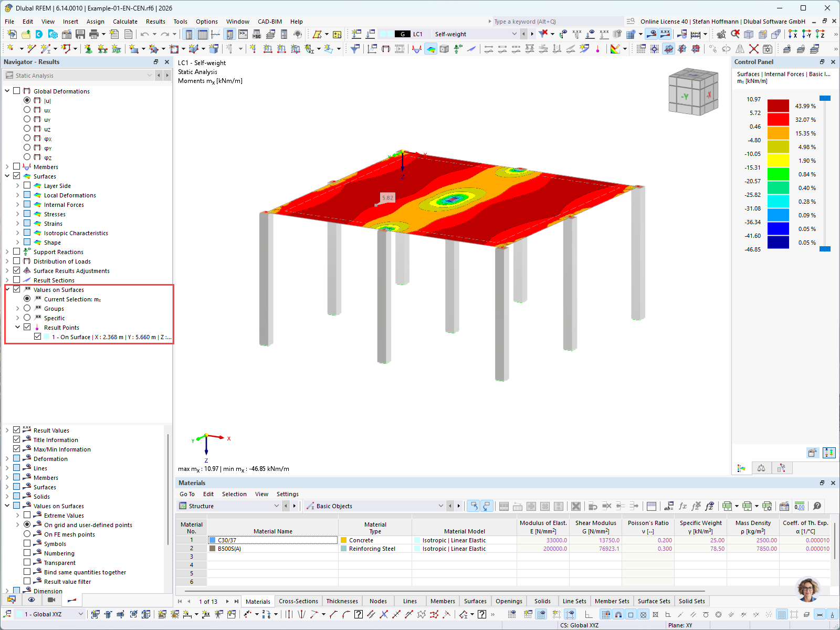Click the top legend range slider handle
840x630 pixels.
[x=825, y=98]
